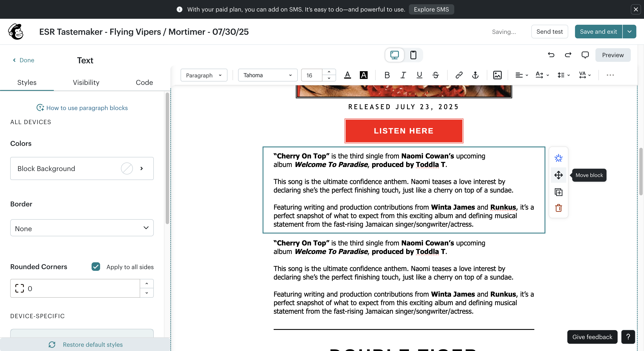Switch to the Styles tab
The image size is (644, 351).
27,82
